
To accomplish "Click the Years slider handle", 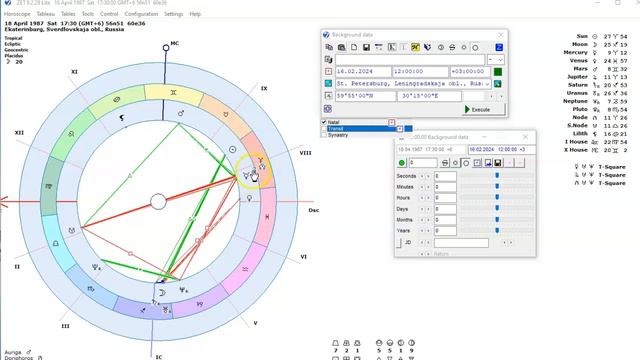I will pos(497,231).
